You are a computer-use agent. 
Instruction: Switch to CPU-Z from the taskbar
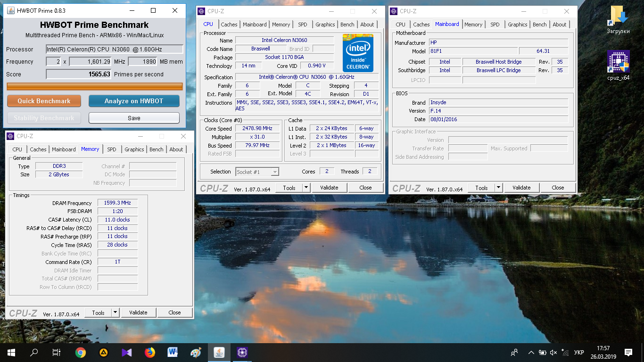[242, 352]
